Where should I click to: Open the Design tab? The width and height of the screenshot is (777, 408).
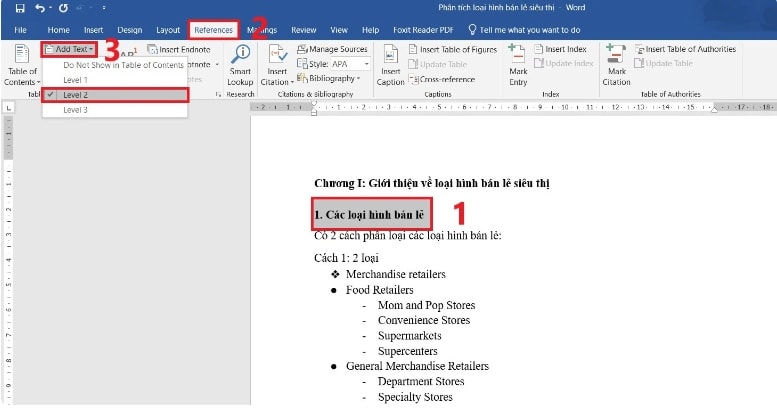tap(130, 30)
